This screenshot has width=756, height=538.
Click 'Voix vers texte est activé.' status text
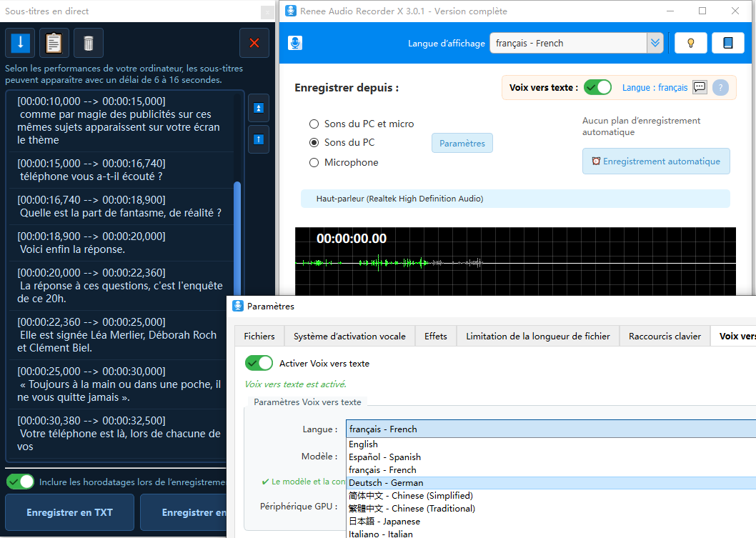click(296, 384)
